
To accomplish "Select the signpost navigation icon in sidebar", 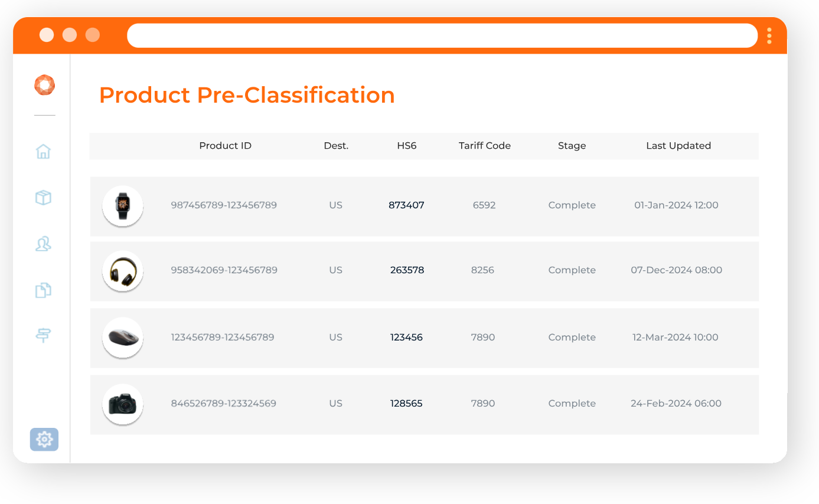I will pyautogui.click(x=43, y=335).
